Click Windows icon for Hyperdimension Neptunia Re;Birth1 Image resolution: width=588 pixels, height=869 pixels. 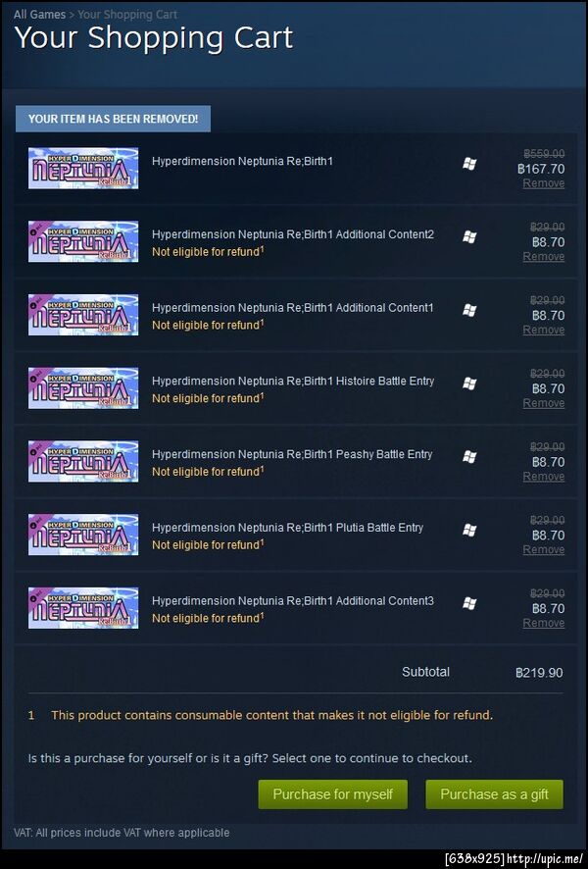469,164
